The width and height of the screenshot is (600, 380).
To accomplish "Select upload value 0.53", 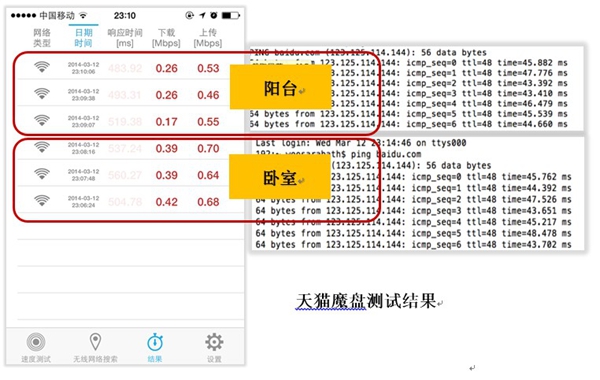I will (x=208, y=68).
